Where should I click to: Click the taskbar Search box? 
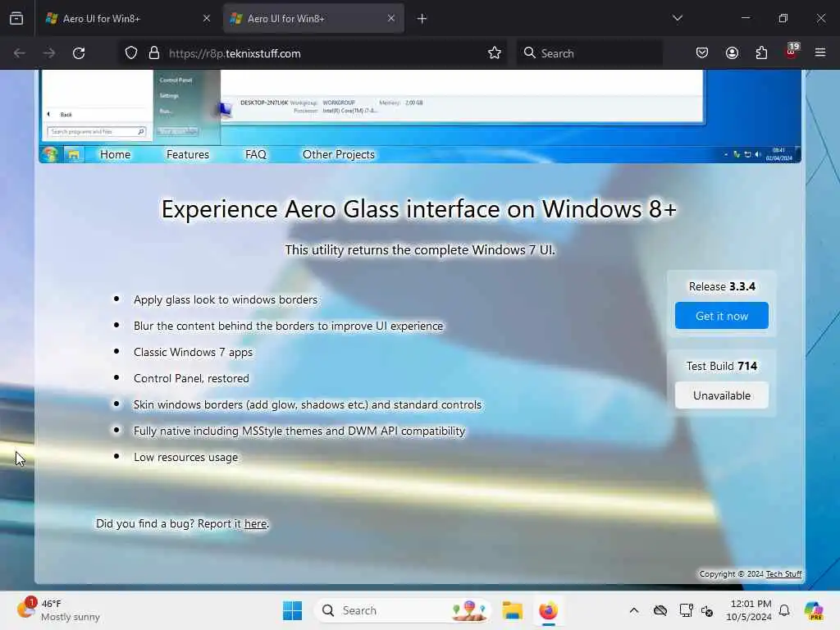tap(403, 610)
